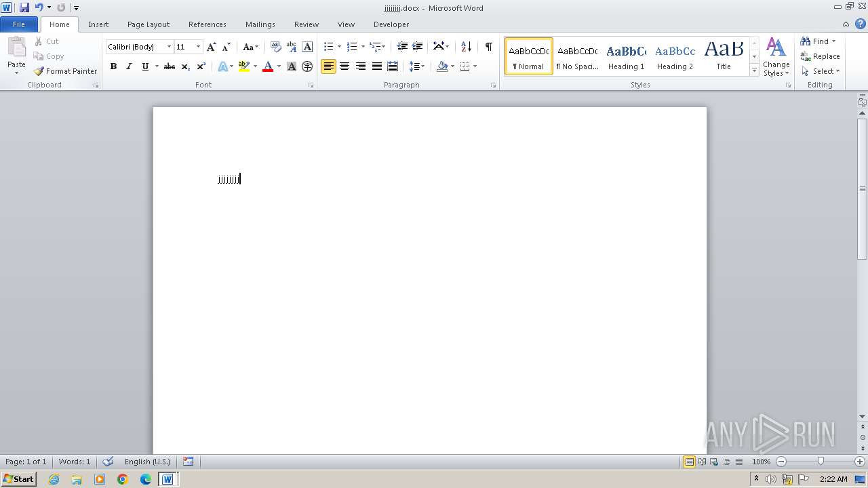Apply the Title style
The image size is (868, 488).
pos(724,56)
